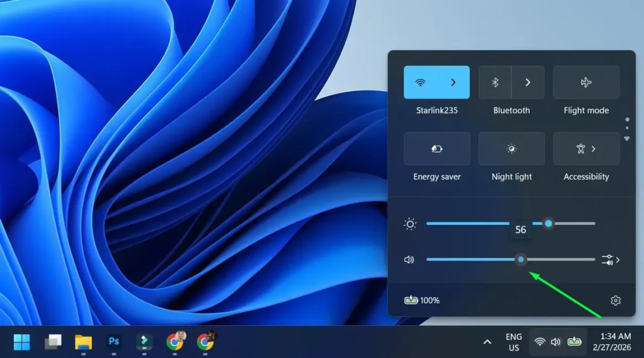This screenshot has width=644, height=358.
Task: Open Photoshop from the taskbar
Action: pos(114,341)
